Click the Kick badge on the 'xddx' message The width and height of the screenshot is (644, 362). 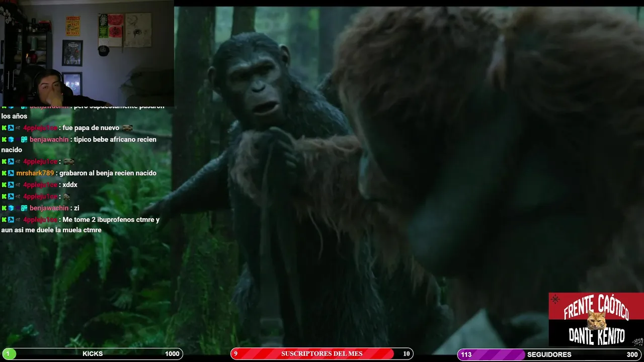pos(4,185)
